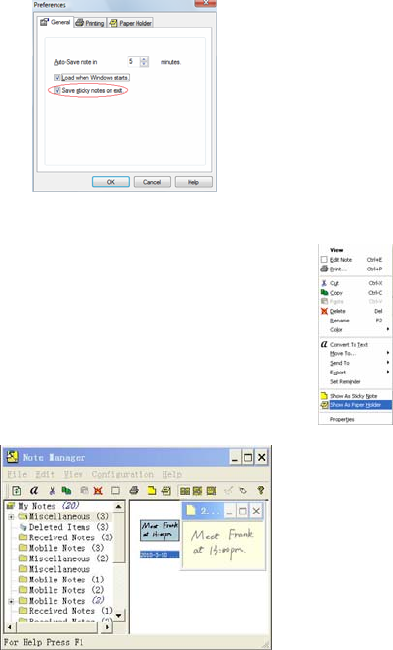The image size is (393, 650).
Task: Open the Color submenu arrow in context menu
Action: pos(388,329)
